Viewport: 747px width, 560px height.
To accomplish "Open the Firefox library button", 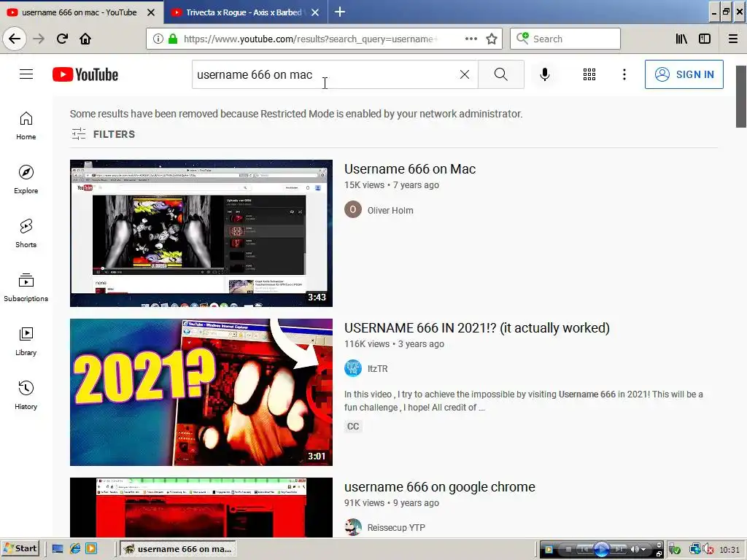I will (681, 39).
